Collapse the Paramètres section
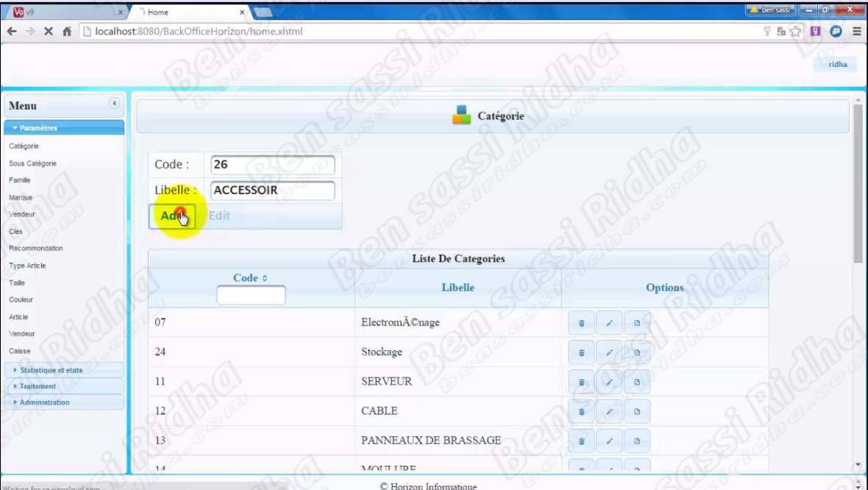 64,128
